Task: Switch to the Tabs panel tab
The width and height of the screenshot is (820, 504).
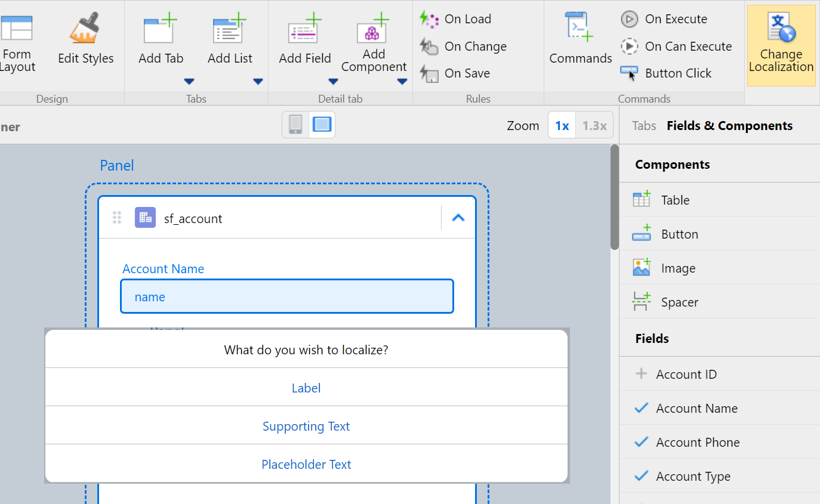Action: [x=644, y=126]
